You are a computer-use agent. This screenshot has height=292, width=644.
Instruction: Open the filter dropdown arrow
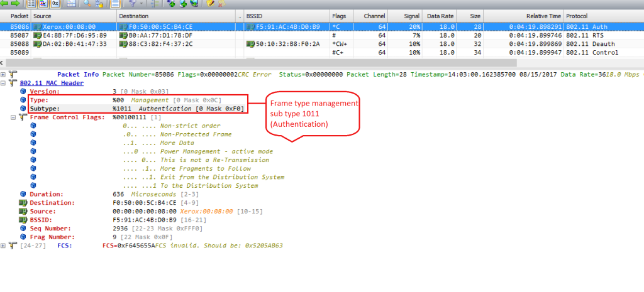click(142, 3)
